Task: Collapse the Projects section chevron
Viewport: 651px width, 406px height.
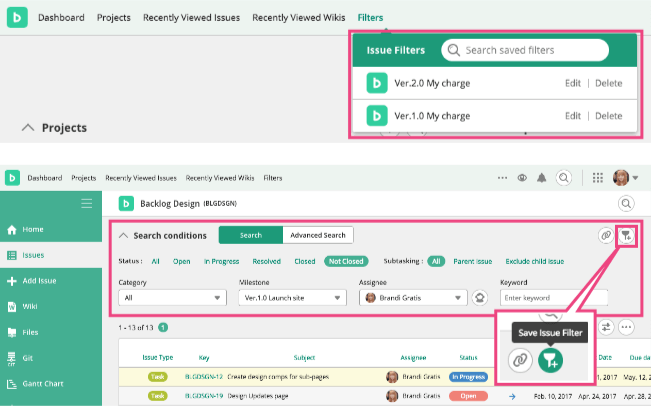Action: pos(28,127)
